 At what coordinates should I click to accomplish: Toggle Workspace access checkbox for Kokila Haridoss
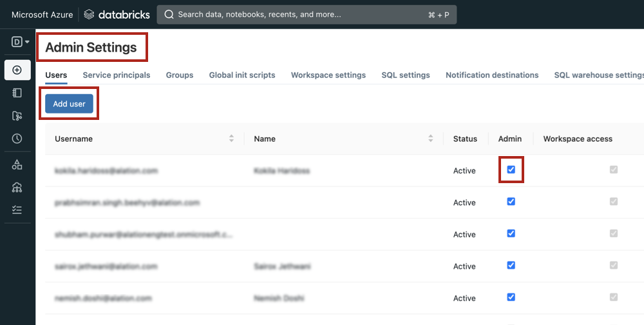[x=614, y=170]
